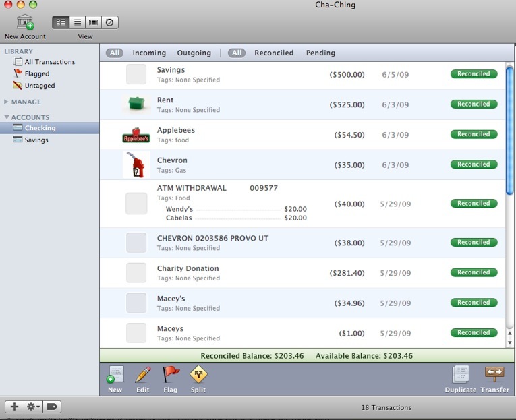The image size is (516, 420).
Task: Click the Chevron gas pump image
Action: click(136, 164)
